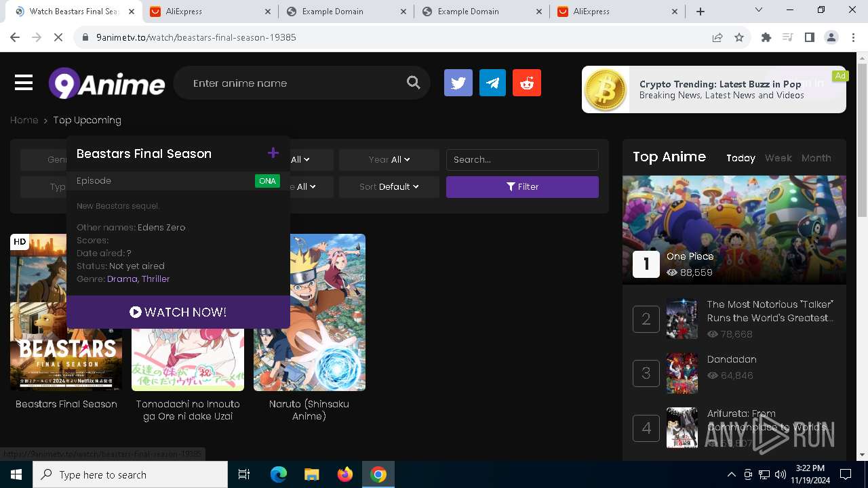Open the media control icon in toolbar

[x=788, y=37]
